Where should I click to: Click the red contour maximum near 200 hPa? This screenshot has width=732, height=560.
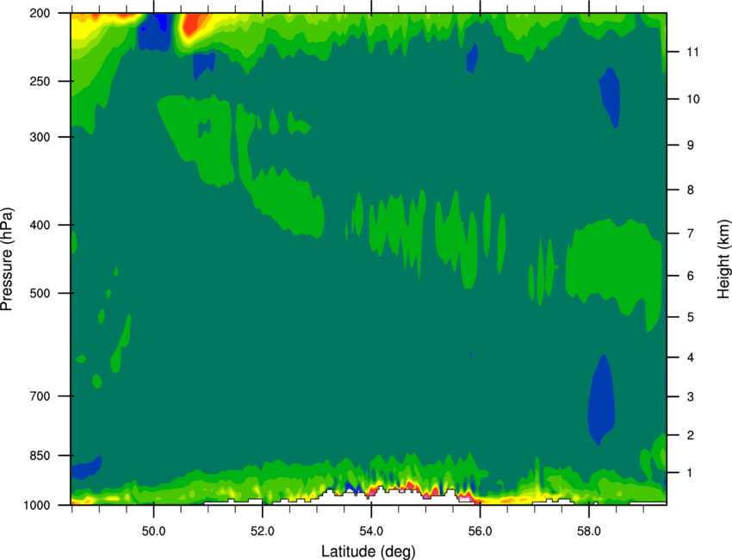[192, 24]
